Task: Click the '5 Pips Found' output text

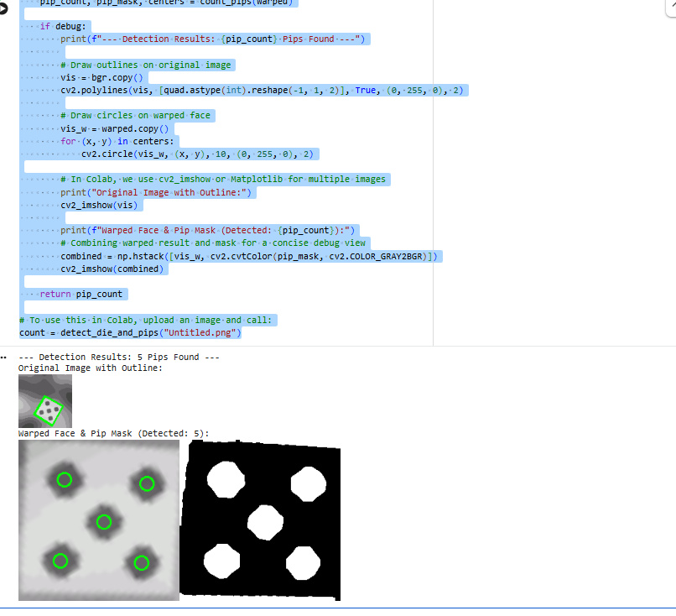Action: 168,358
